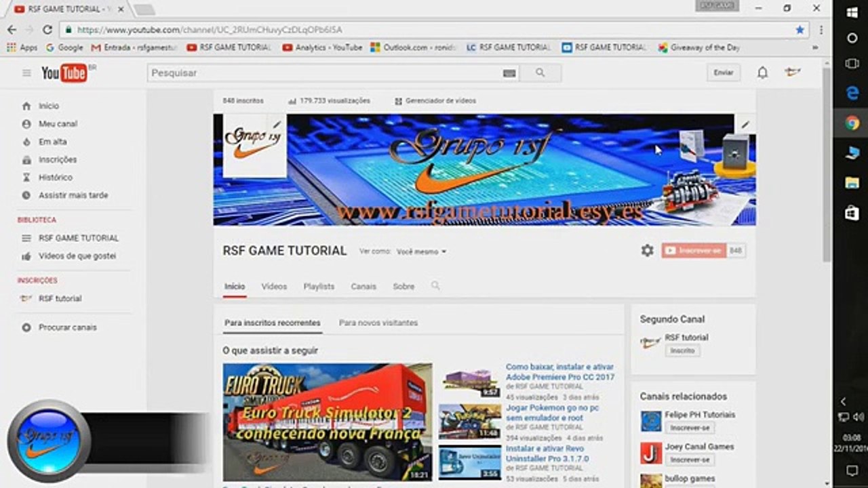This screenshot has height=488, width=868.
Task: Switch to Chrome in the taskbar
Action: [x=852, y=123]
